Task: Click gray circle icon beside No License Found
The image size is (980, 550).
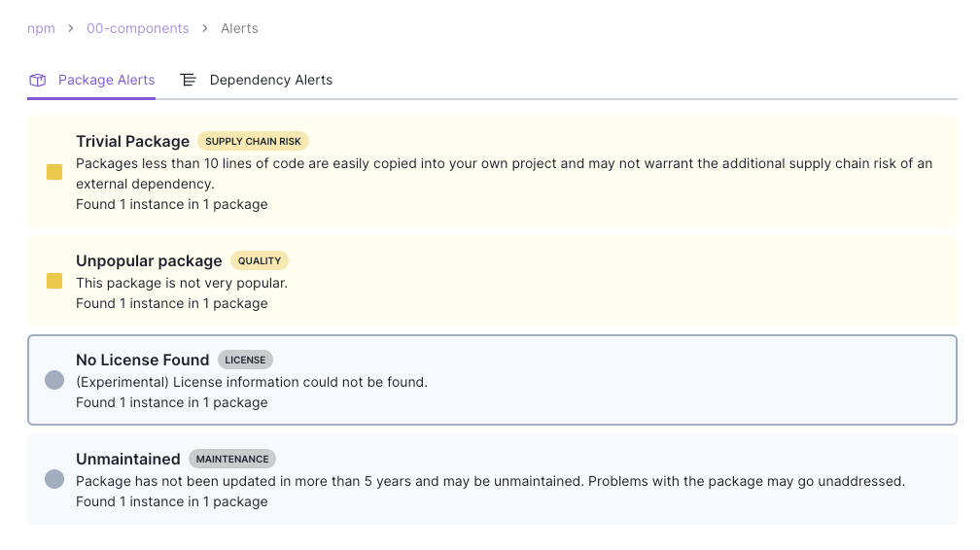Action: coord(54,380)
